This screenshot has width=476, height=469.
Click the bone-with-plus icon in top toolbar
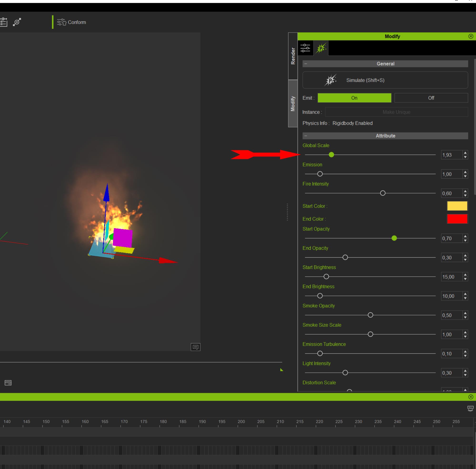coord(17,22)
